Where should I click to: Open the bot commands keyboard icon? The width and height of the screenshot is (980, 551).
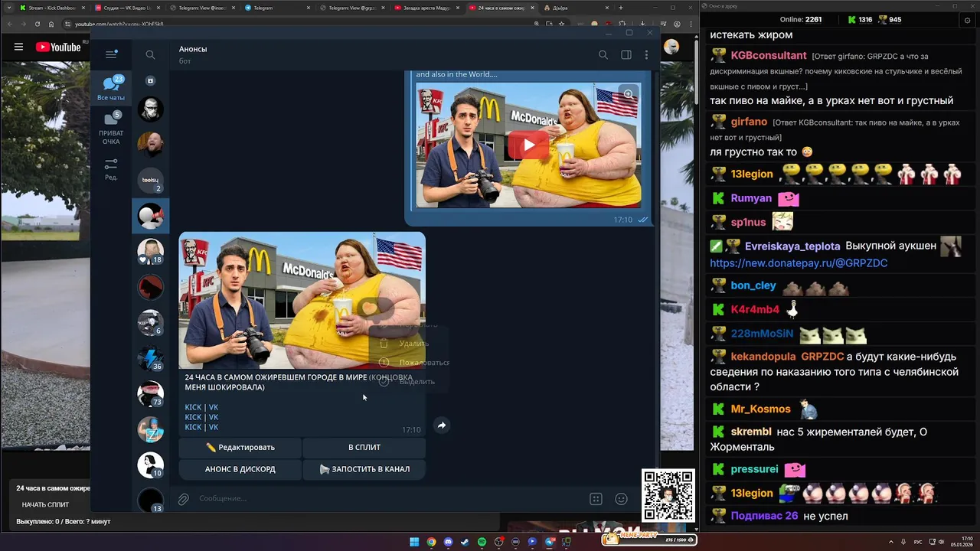coord(596,499)
